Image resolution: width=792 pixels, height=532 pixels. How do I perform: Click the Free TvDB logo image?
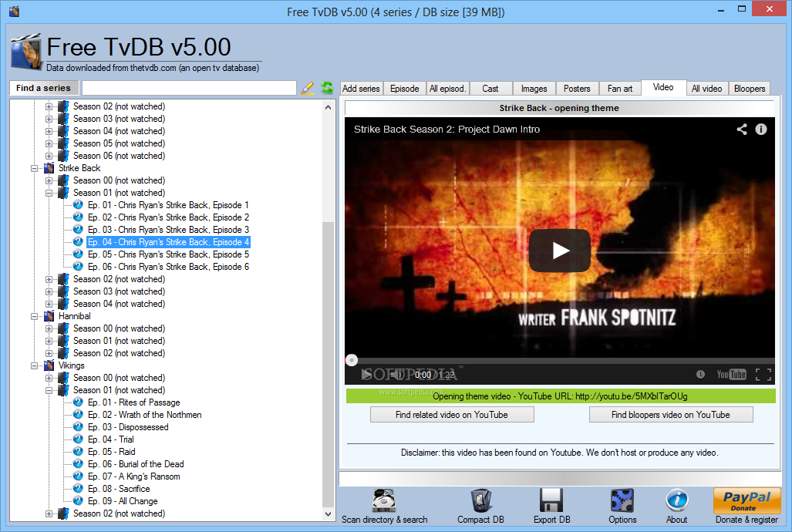coord(25,52)
